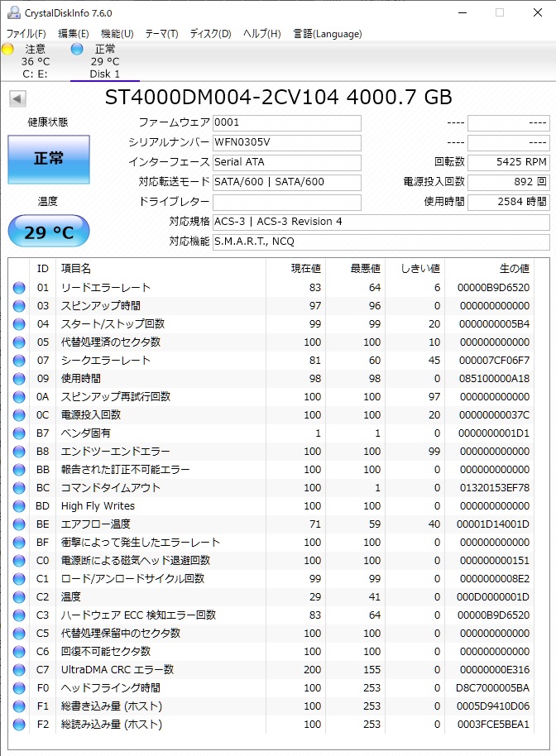Click the yellow caution status icon for C: E:
This screenshot has height=756, width=556.
[8, 50]
